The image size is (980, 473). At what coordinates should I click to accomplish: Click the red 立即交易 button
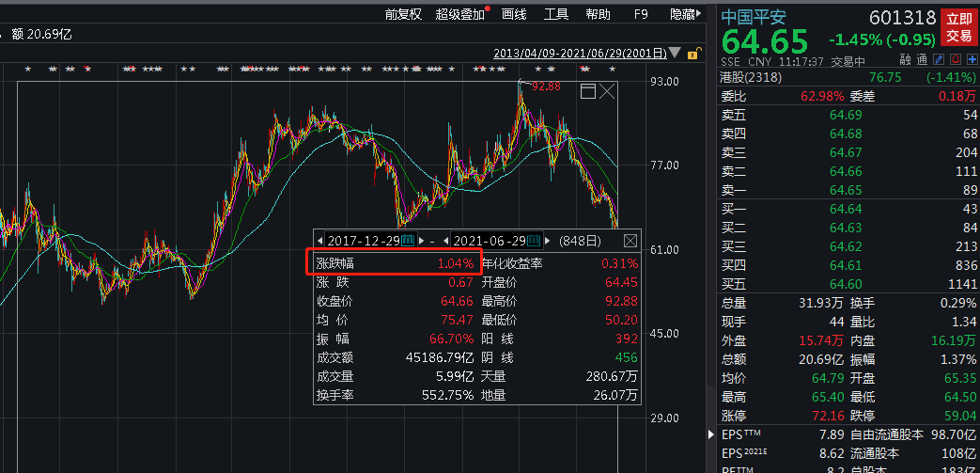point(958,27)
